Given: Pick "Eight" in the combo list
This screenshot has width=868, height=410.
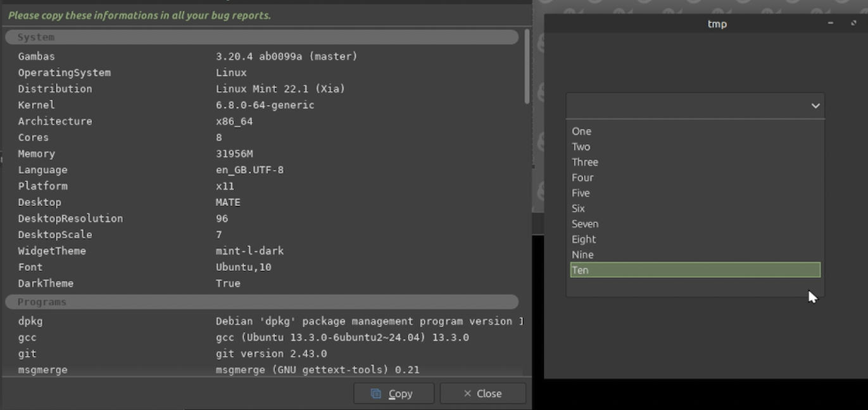Looking at the screenshot, I should 583,239.
